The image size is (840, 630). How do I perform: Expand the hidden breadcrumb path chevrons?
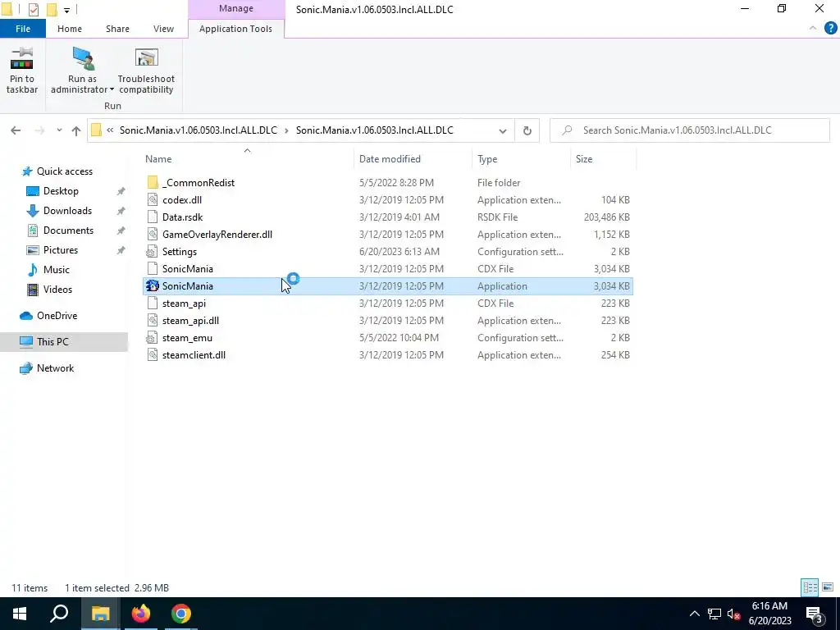click(x=110, y=130)
